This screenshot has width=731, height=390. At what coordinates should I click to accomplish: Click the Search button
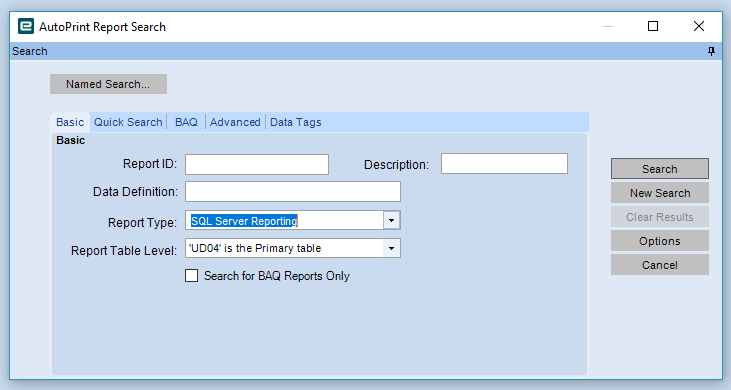pyautogui.click(x=660, y=169)
